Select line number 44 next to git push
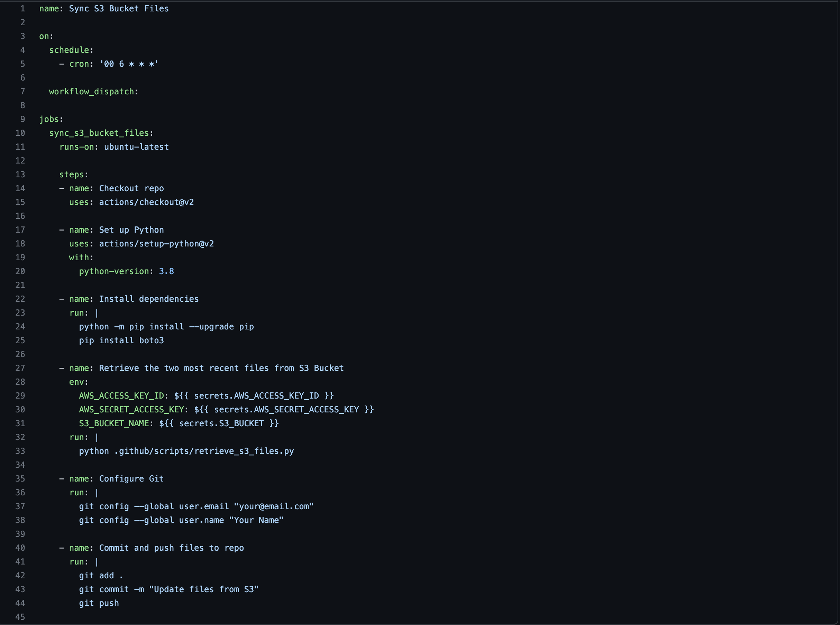This screenshot has width=840, height=625. (x=20, y=603)
